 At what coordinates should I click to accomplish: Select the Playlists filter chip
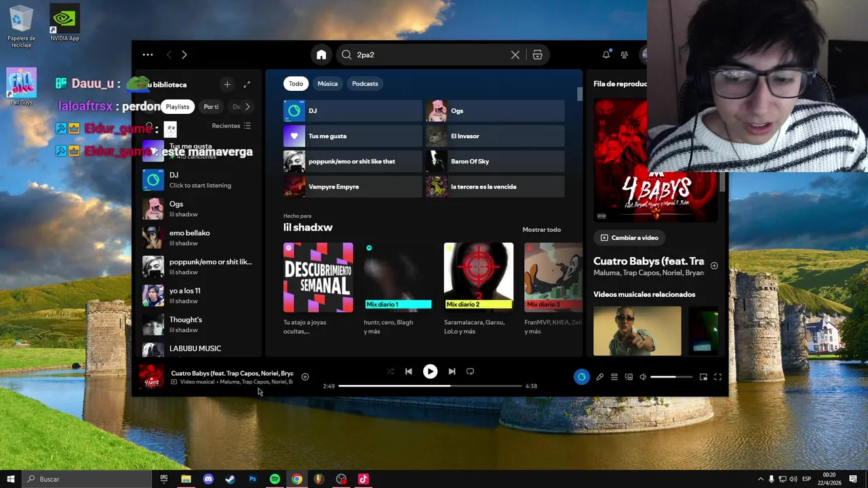click(x=178, y=106)
